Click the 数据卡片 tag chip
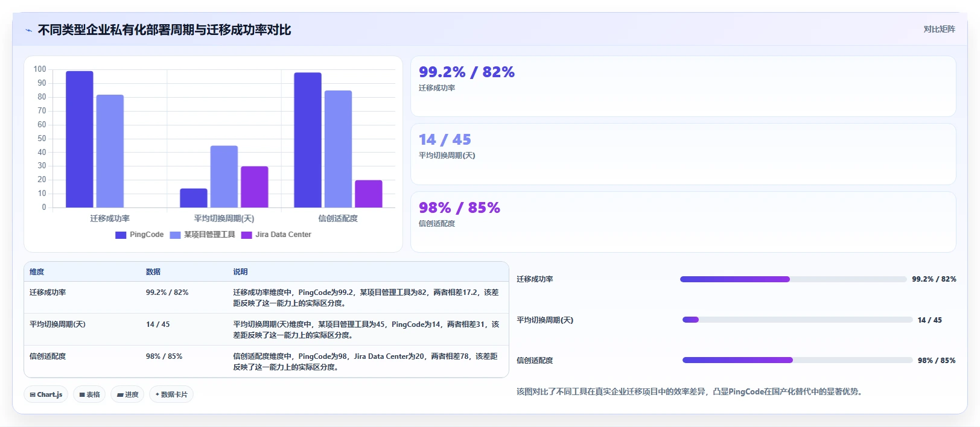The image size is (980, 427). tap(171, 394)
